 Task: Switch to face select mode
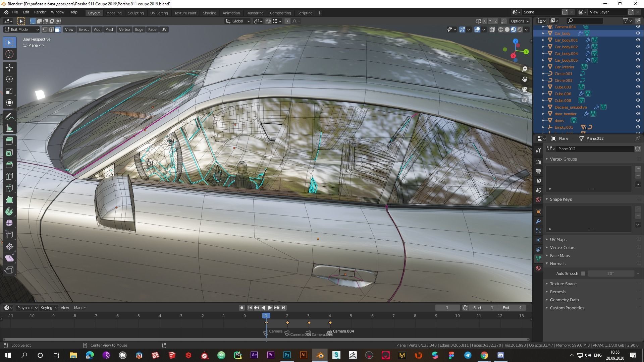coord(58,29)
